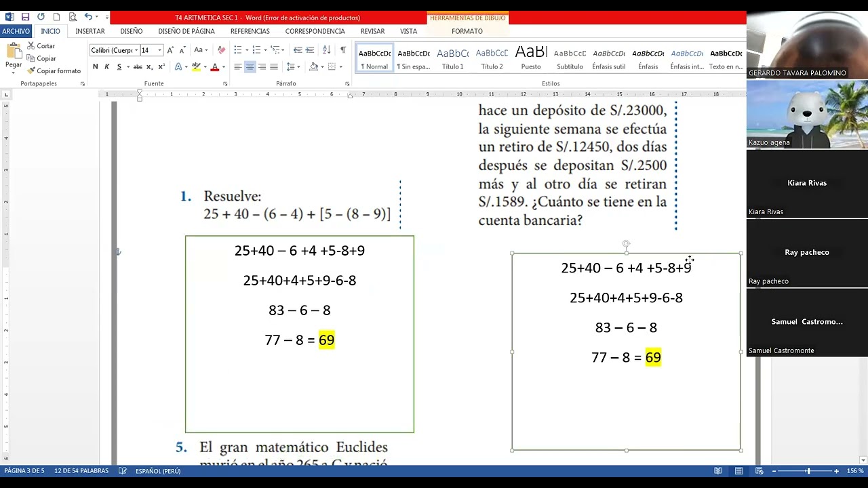Apply the Subtítulo style
This screenshot has height=488, width=868.
point(570,59)
